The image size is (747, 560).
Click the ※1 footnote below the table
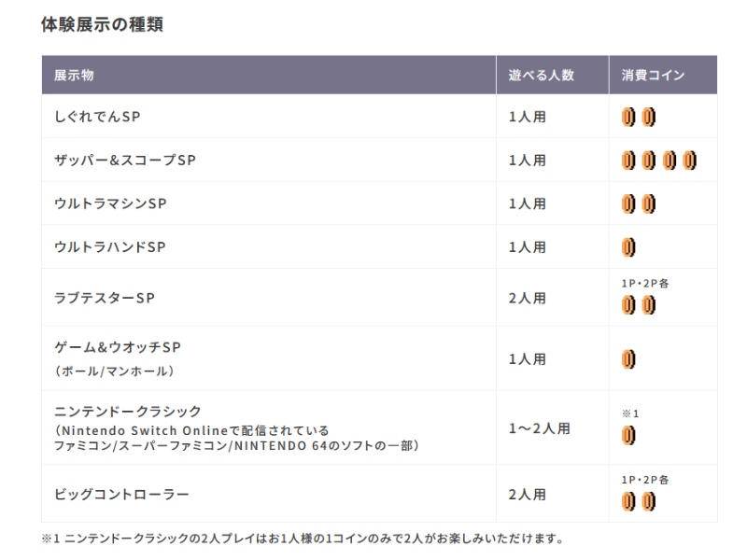point(303,539)
